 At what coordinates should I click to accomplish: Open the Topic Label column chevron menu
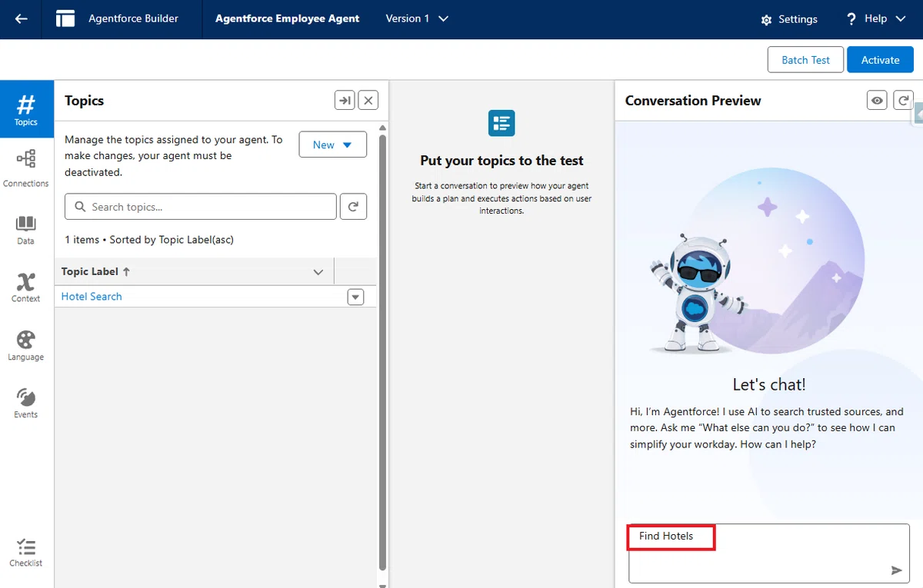click(x=318, y=272)
